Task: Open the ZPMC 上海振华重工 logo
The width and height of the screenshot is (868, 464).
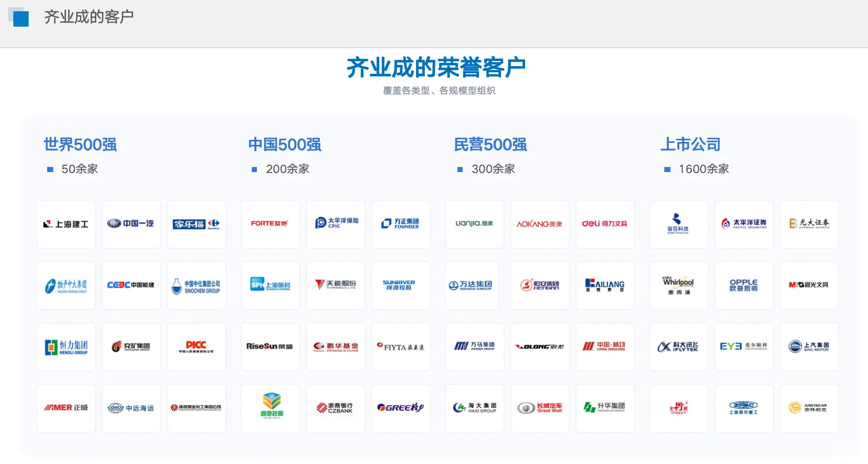Action: [x=744, y=408]
